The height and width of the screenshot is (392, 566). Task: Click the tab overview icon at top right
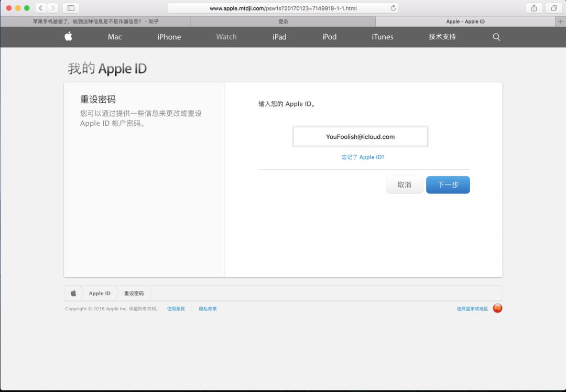pyautogui.click(x=553, y=8)
